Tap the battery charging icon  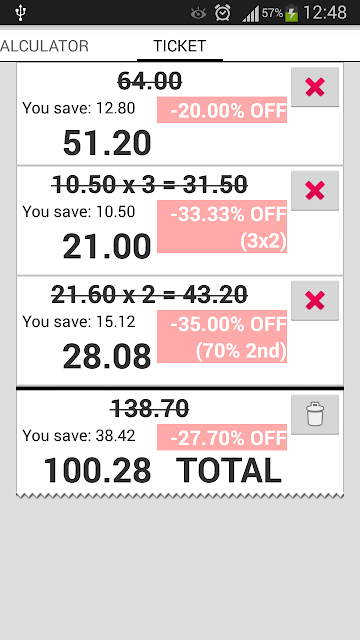(x=291, y=13)
